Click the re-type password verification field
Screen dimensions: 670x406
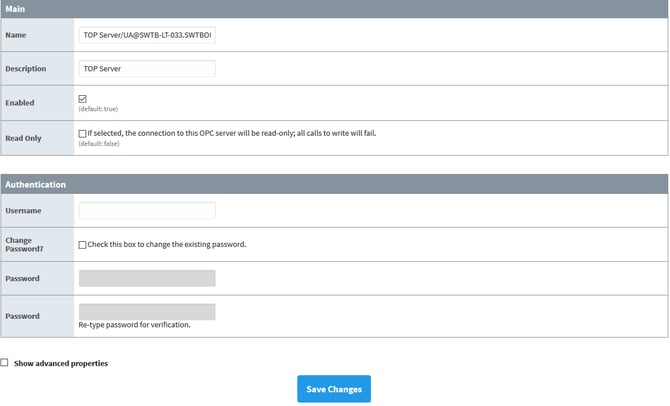[147, 311]
